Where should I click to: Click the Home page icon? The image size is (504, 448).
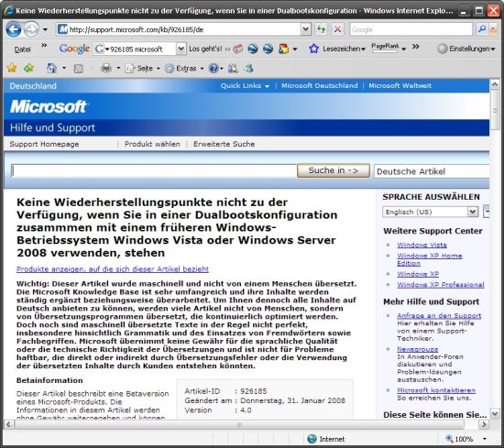pyautogui.click(x=51, y=68)
